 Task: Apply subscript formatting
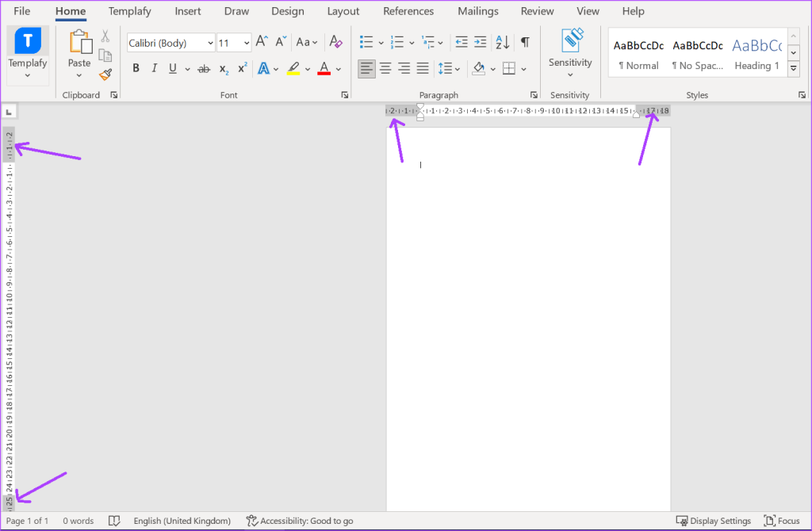coord(223,68)
